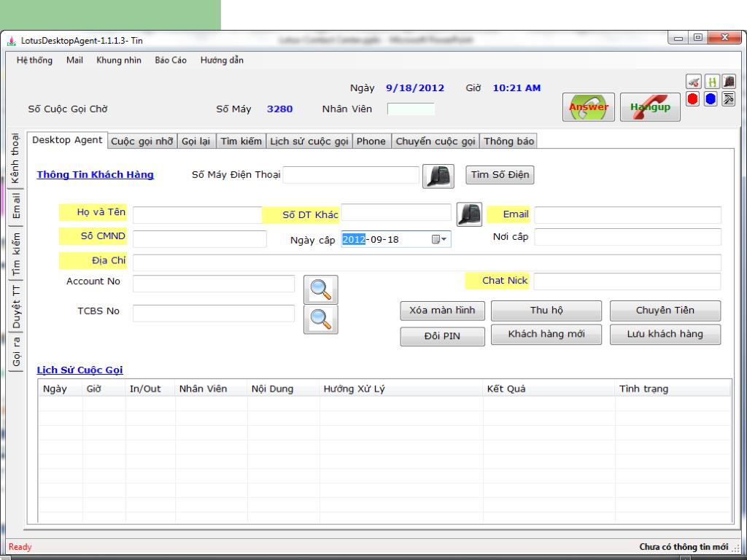Click the red Hangup phone button
The width and height of the screenshot is (747, 560).
[x=650, y=107]
